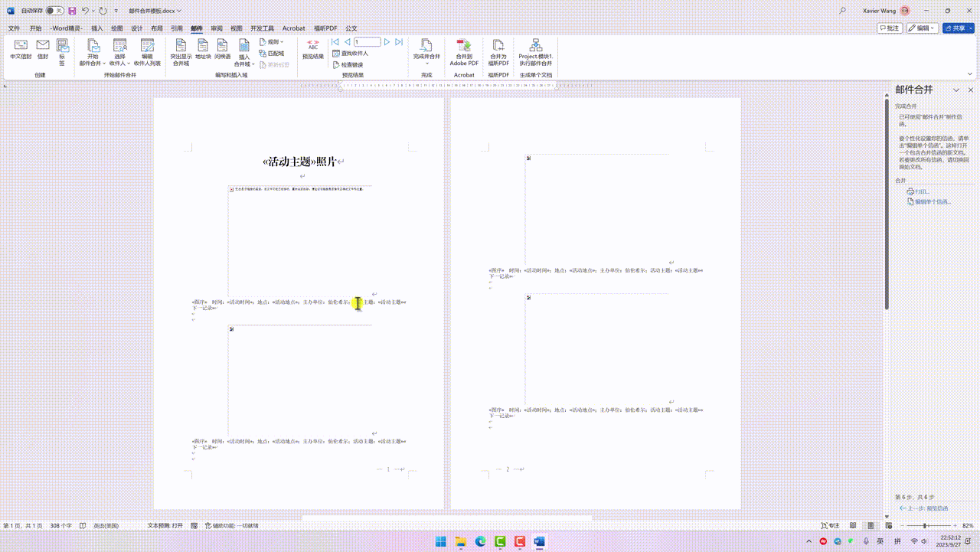Click 上一步: 预览信函 previous step link
The width and height of the screenshot is (980, 552).
point(924,508)
